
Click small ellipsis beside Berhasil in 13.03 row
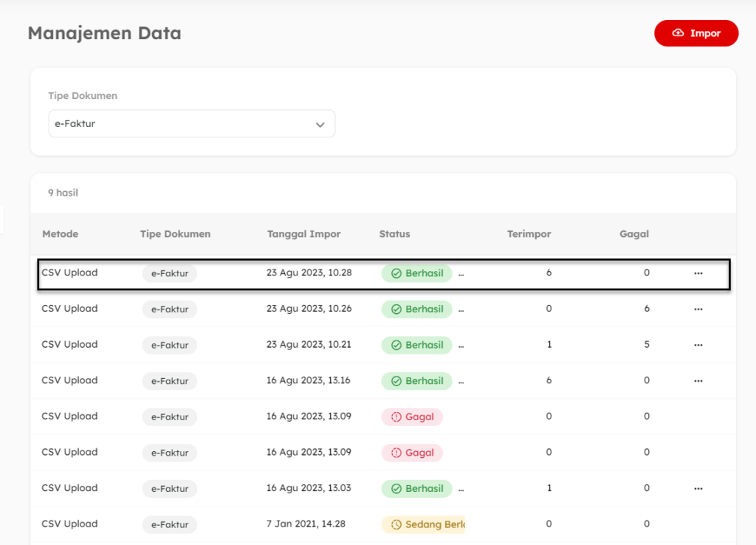point(461,490)
